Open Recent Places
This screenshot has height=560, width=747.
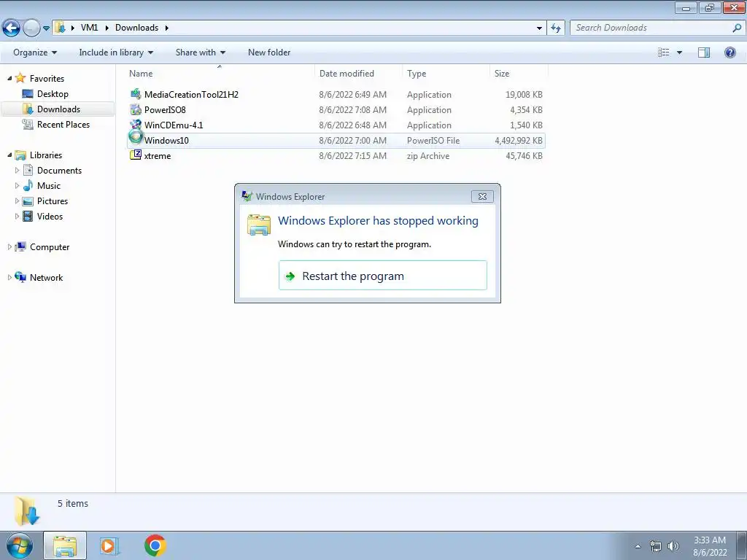tap(63, 124)
